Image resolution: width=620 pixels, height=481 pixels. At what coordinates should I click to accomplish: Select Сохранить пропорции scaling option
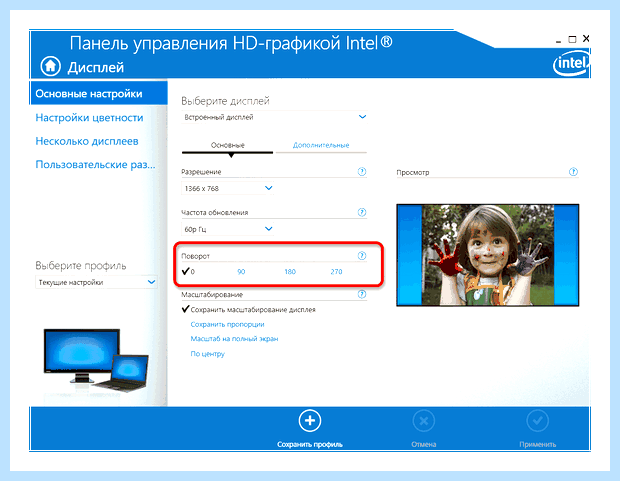[x=227, y=324]
